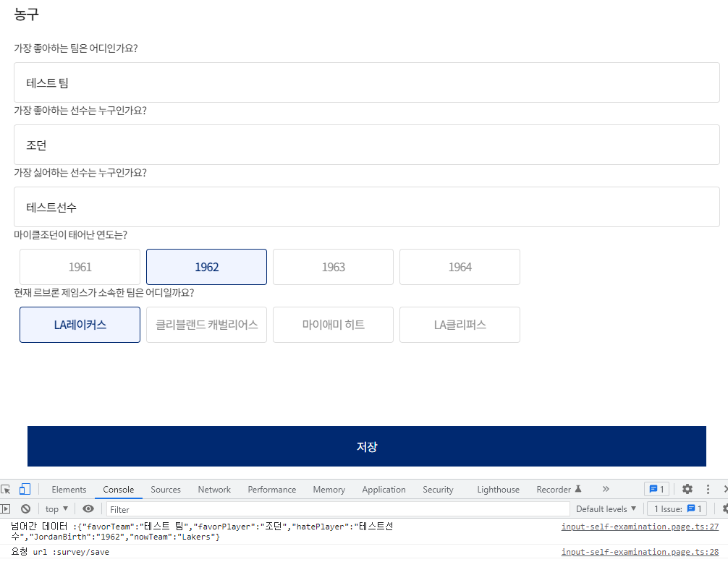The width and height of the screenshot is (728, 562).
Task: Open the Security tab
Action: tap(438, 489)
